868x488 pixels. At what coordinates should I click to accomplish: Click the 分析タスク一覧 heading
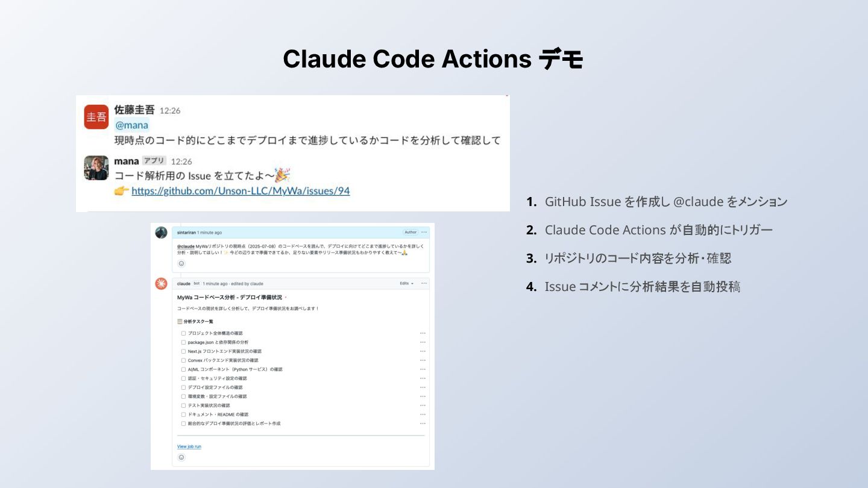(x=198, y=322)
